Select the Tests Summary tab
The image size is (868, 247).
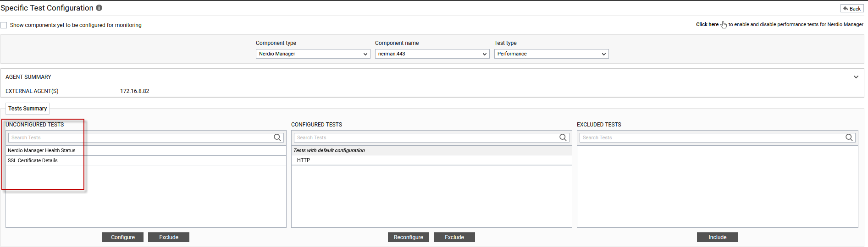(x=28, y=109)
